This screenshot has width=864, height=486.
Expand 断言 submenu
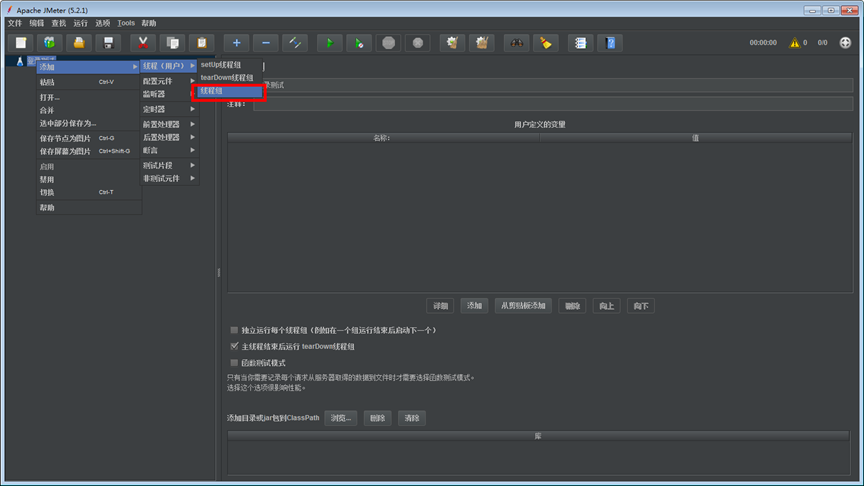tap(168, 150)
